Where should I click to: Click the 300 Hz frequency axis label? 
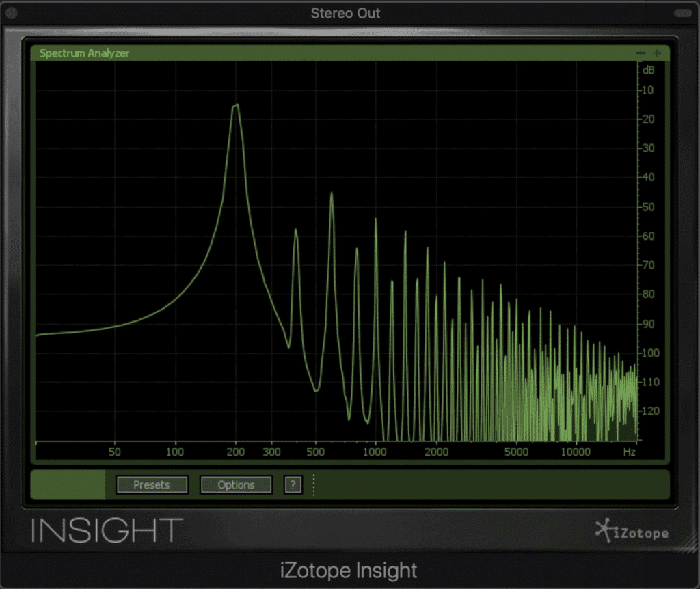pyautogui.click(x=271, y=452)
